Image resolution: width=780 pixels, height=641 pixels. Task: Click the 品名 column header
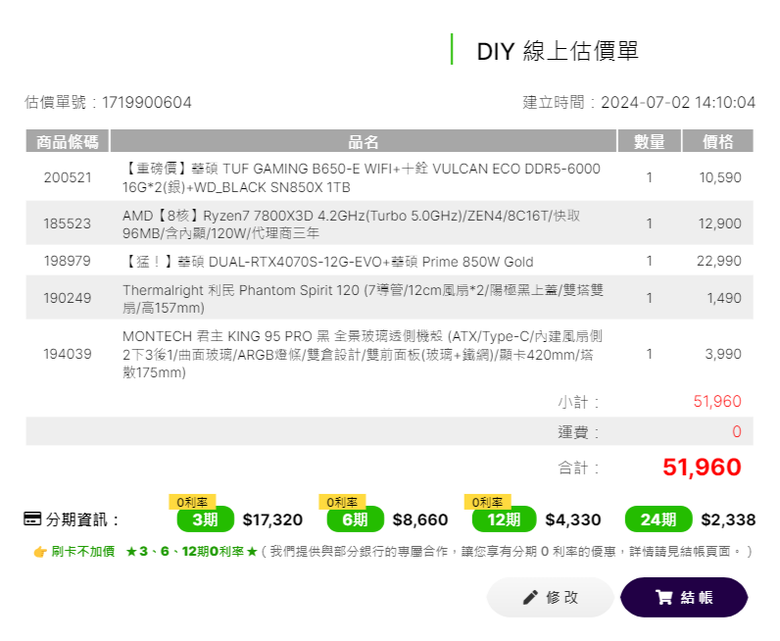point(363,141)
